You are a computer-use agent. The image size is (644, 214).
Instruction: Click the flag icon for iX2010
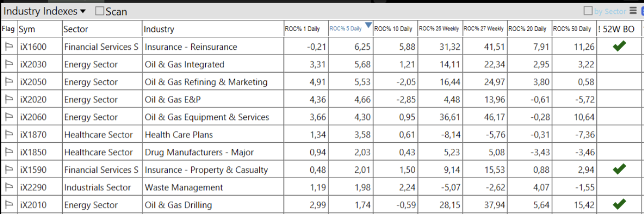[9, 205]
